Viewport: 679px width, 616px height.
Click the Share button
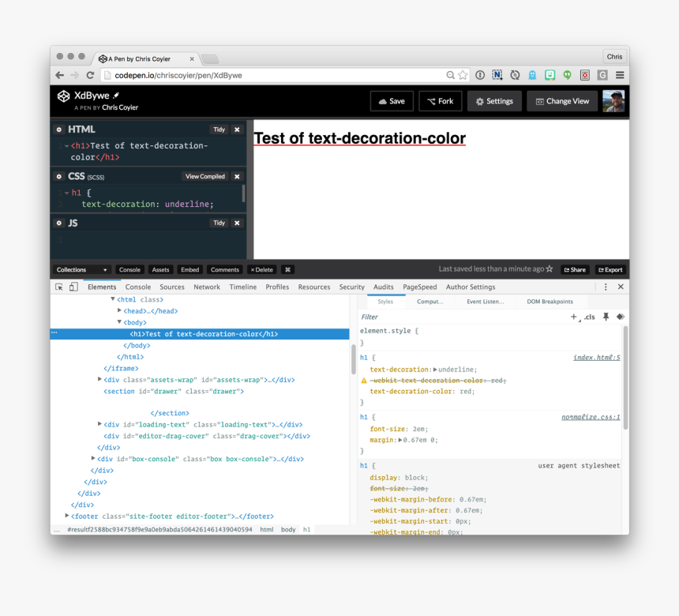click(575, 269)
